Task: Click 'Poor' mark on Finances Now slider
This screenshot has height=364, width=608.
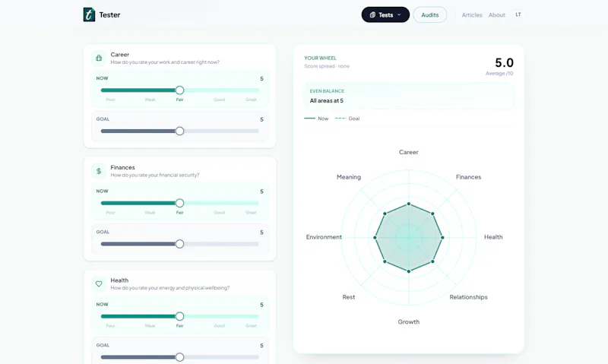Action: pyautogui.click(x=110, y=213)
